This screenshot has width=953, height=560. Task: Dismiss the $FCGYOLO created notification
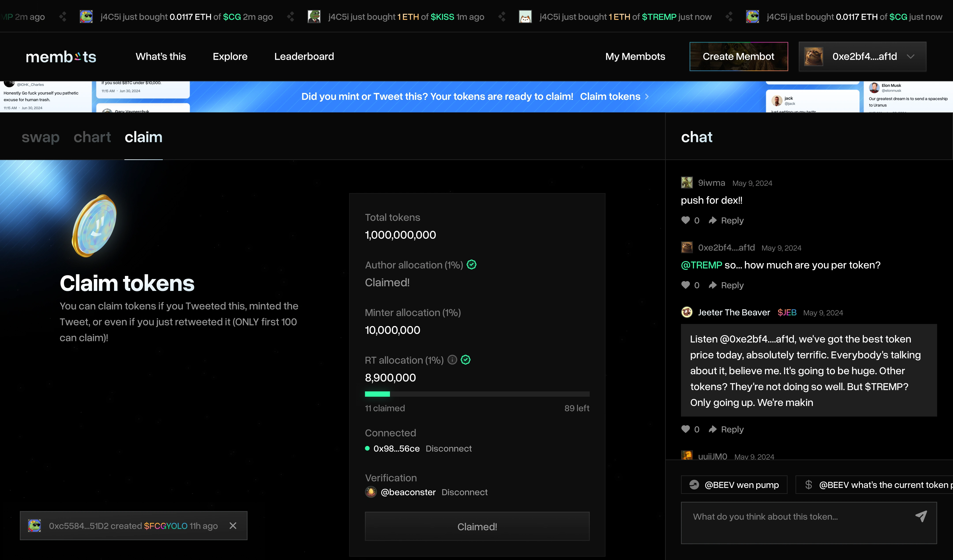(233, 526)
